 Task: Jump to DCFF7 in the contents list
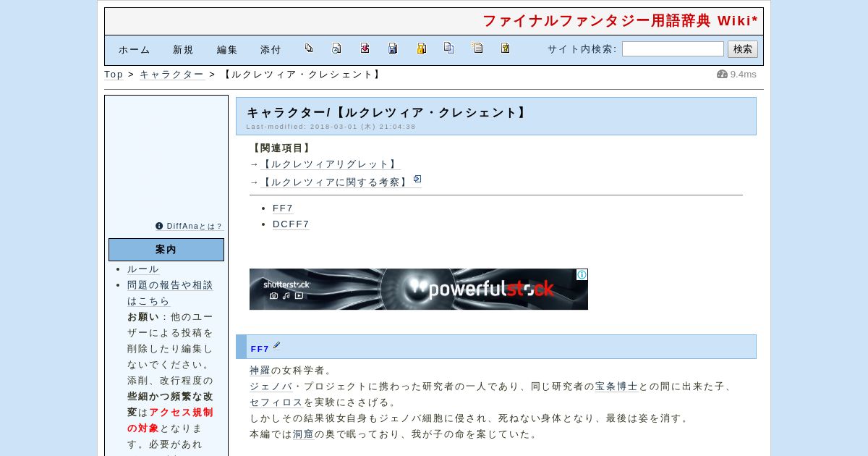tap(291, 224)
